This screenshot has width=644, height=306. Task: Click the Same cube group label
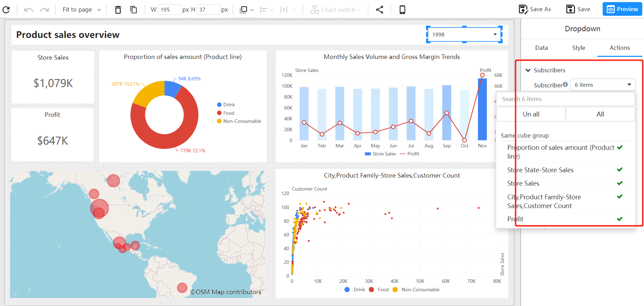click(x=525, y=135)
